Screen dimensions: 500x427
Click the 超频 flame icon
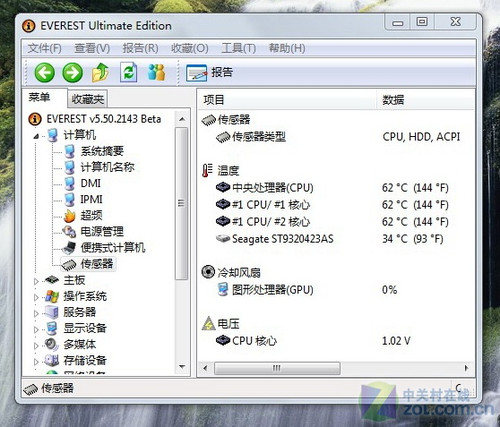click(x=70, y=216)
